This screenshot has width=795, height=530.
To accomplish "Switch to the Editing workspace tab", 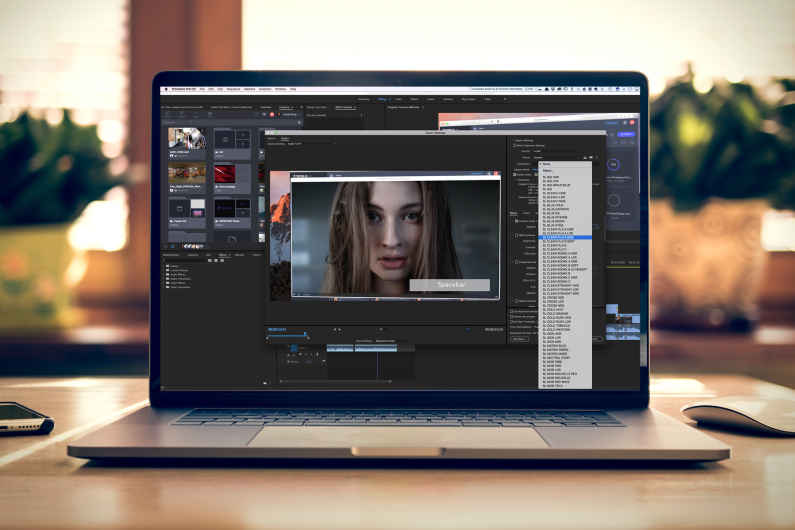I will tap(382, 99).
